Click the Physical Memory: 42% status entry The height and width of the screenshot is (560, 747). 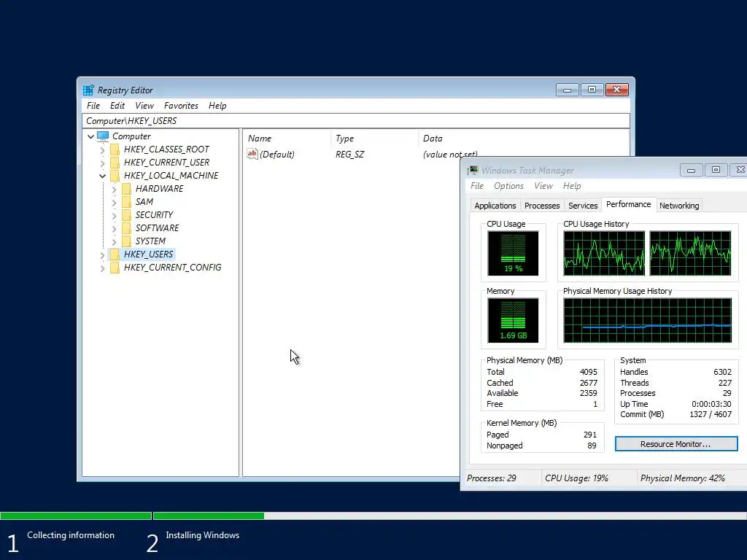point(683,478)
